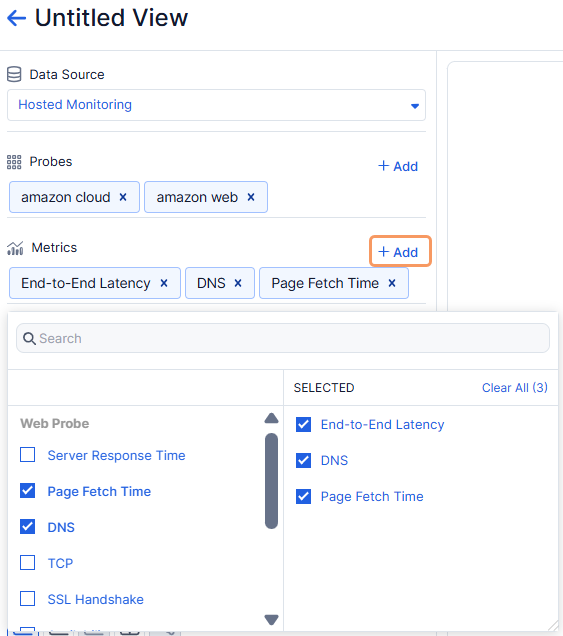Add a new probe with Probes Add

[398, 166]
